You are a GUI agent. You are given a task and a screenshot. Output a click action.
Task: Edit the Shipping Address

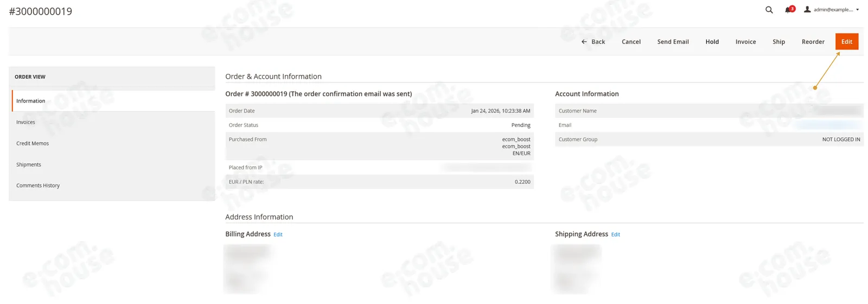(x=615, y=235)
